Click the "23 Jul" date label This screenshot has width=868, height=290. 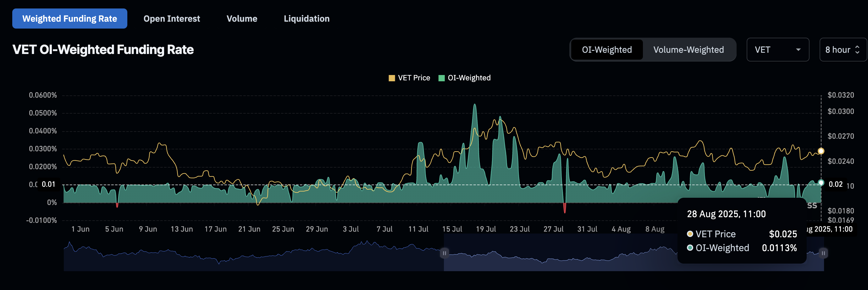click(520, 229)
